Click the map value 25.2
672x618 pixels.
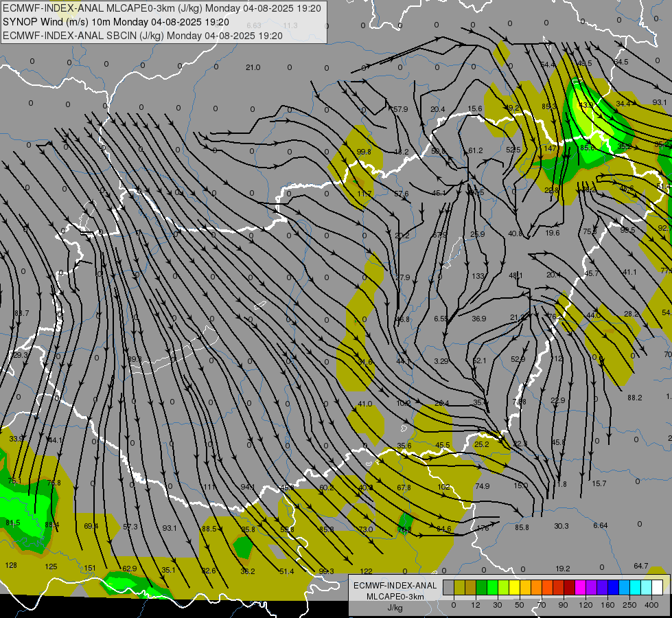(x=482, y=444)
